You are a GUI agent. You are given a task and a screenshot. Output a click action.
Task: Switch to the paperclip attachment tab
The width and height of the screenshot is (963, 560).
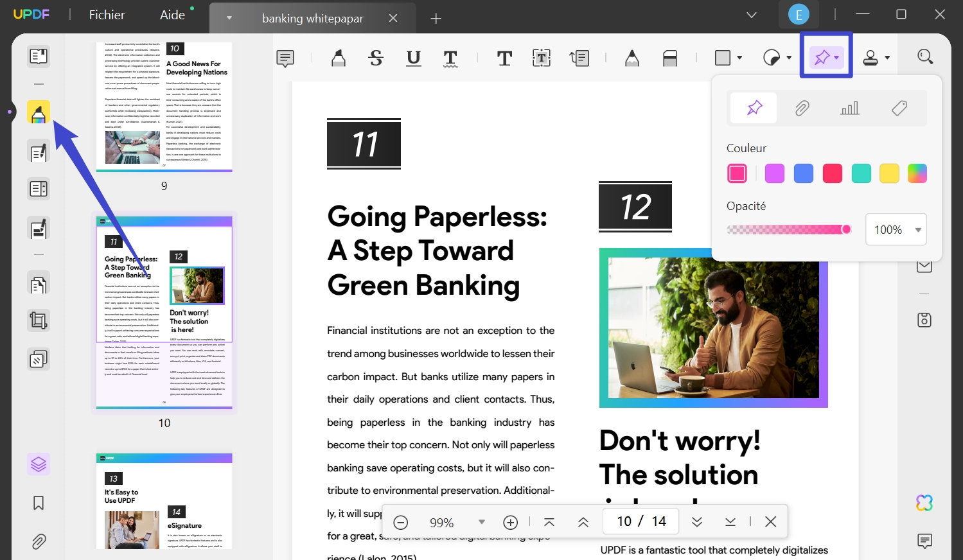pyautogui.click(x=801, y=108)
